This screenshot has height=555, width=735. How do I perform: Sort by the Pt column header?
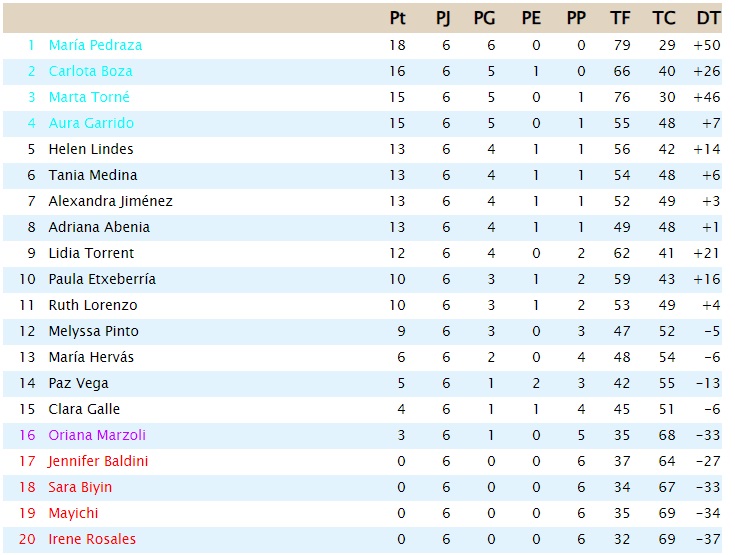click(x=398, y=18)
